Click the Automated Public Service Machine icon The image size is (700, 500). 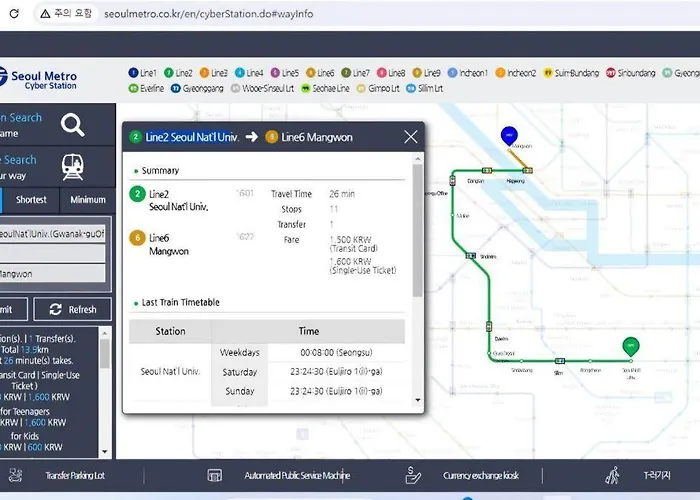coord(215,475)
